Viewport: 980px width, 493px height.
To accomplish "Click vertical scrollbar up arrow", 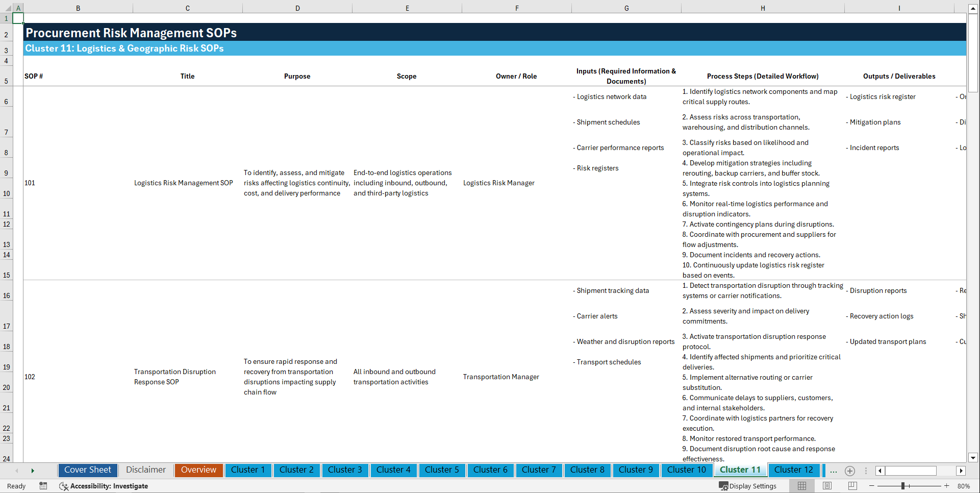I will pos(973,9).
